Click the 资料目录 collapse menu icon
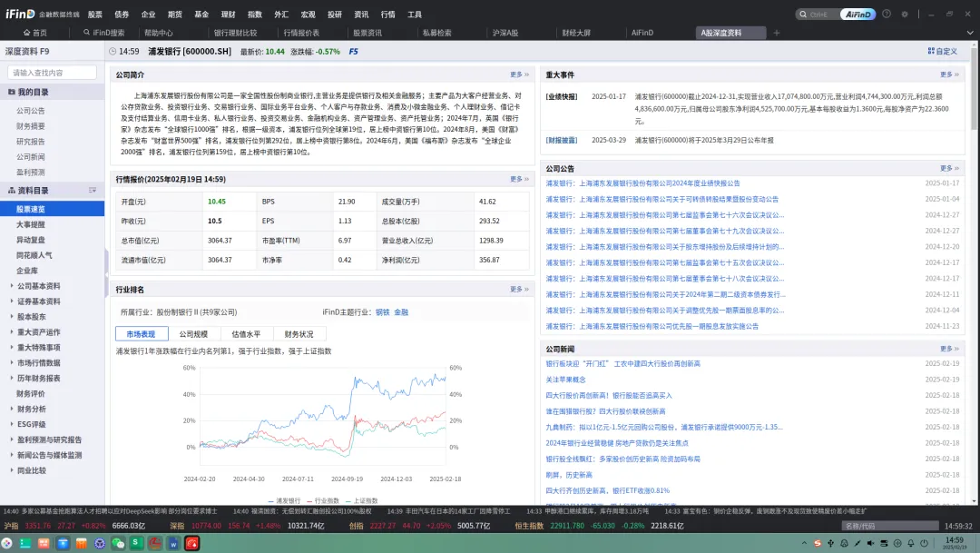Viewport: 980px width, 553px height. tap(92, 191)
